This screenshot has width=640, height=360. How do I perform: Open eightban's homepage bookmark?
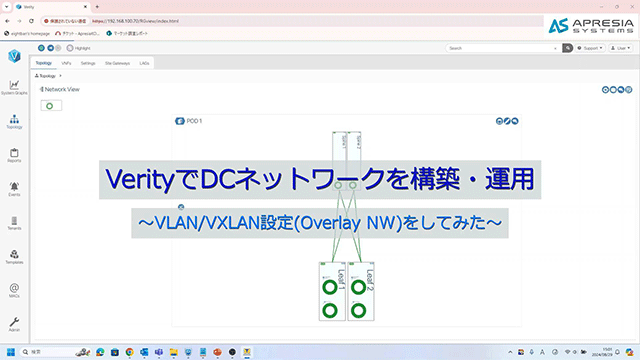tap(27, 33)
